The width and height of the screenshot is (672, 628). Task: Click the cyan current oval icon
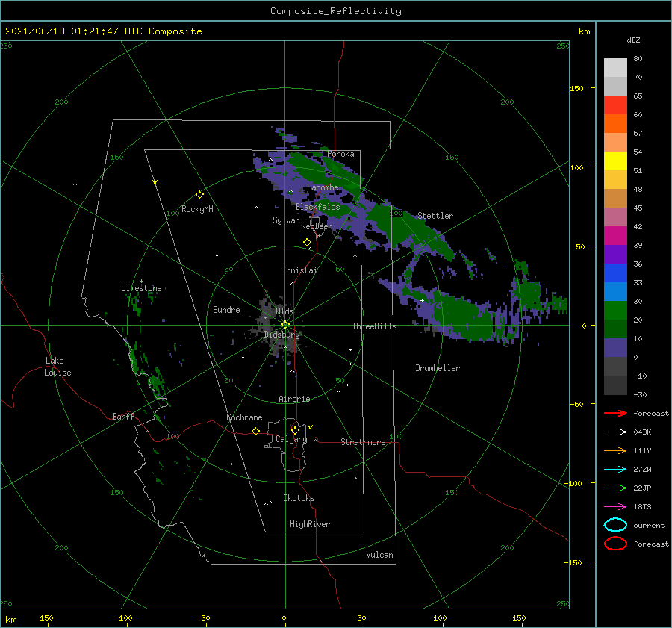(x=615, y=525)
